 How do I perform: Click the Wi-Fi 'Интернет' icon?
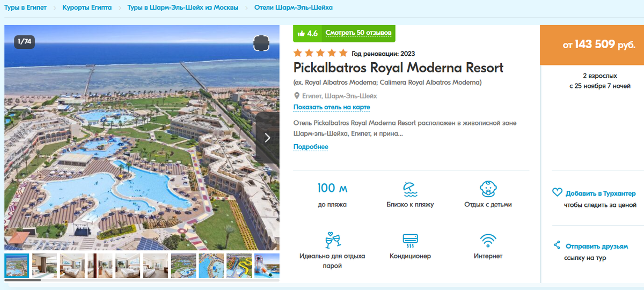[488, 240]
